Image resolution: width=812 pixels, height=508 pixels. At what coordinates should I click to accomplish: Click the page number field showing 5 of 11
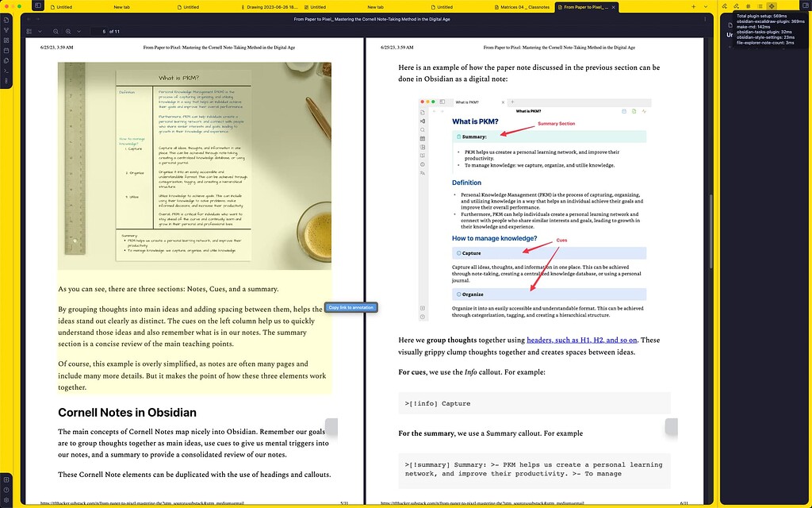103,32
